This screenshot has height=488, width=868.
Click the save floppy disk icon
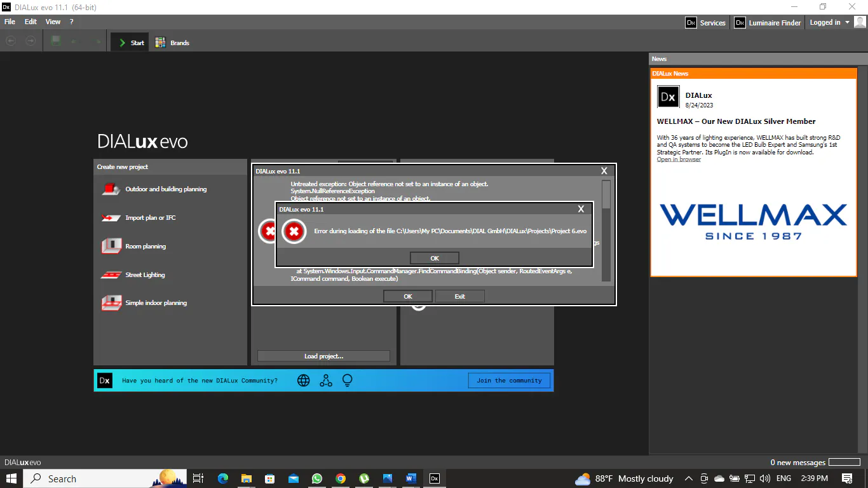click(x=56, y=41)
